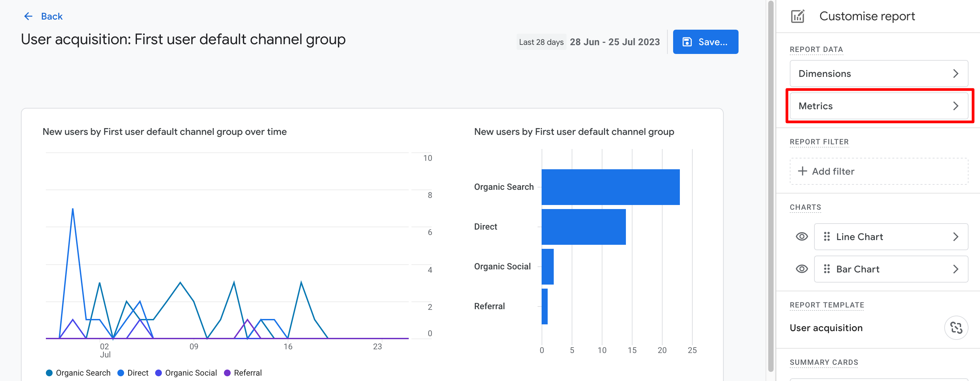Image resolution: width=980 pixels, height=381 pixels.
Task: Expand Bar Chart options
Action: click(956, 269)
